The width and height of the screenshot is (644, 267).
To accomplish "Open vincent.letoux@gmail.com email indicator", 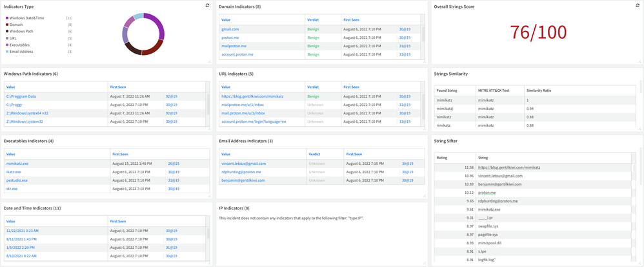I will pyautogui.click(x=243, y=164).
